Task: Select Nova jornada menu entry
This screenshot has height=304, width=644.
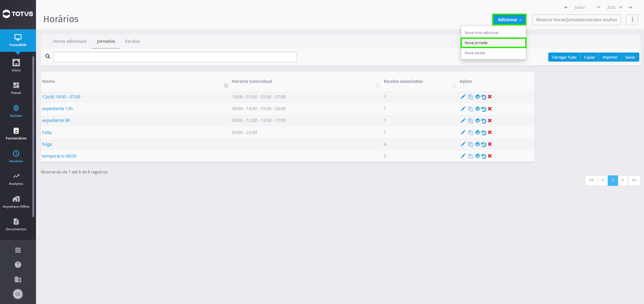Action: pos(493,43)
